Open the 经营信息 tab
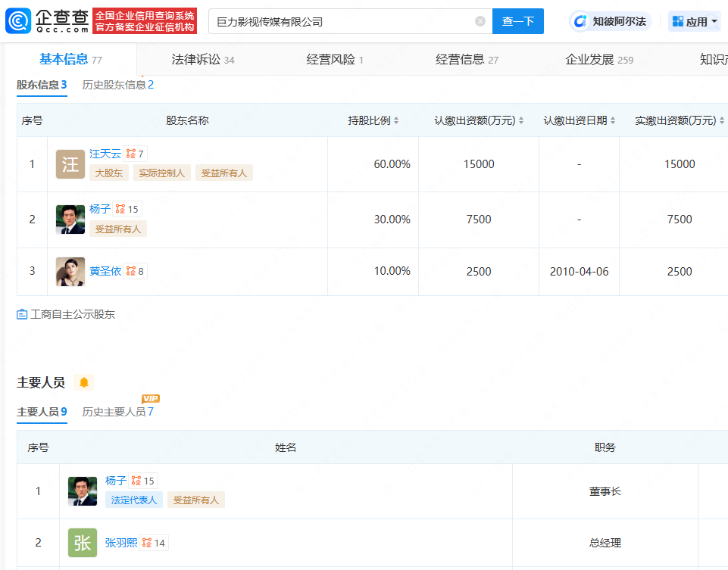Viewport: 728px width, 570px height. pyautogui.click(x=467, y=59)
